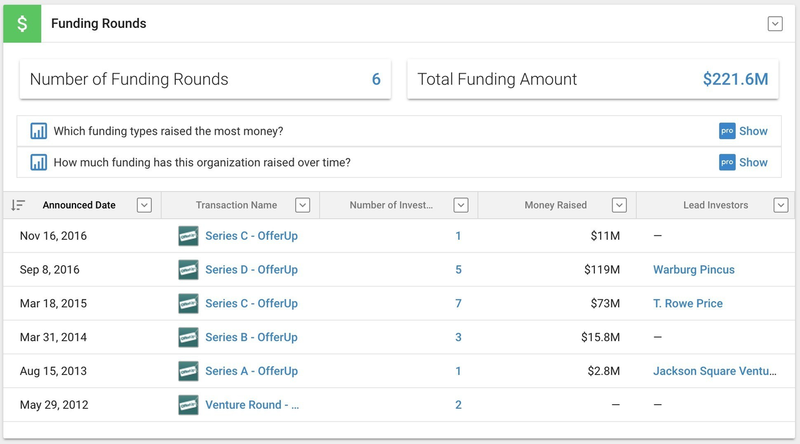Click investor count 7 in March 2015 row
The width and height of the screenshot is (800, 444).
pyautogui.click(x=458, y=303)
